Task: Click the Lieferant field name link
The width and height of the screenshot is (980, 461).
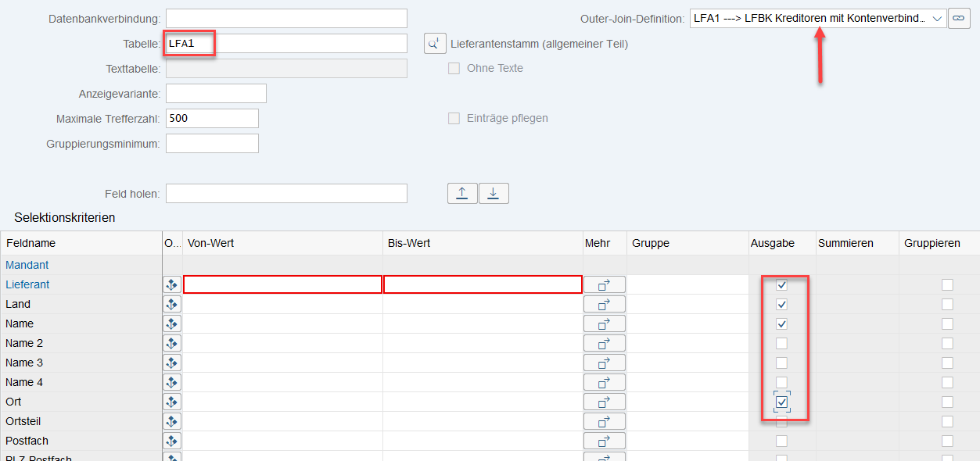Action: 27,284
